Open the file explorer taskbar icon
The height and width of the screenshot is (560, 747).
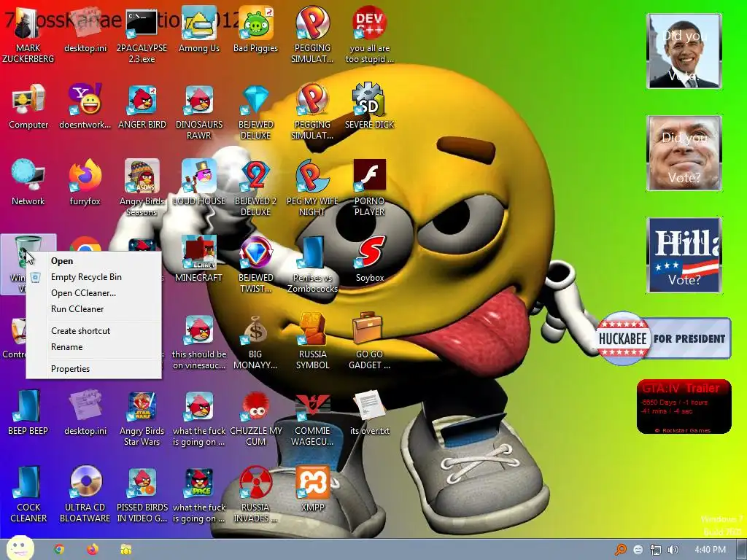click(x=125, y=550)
